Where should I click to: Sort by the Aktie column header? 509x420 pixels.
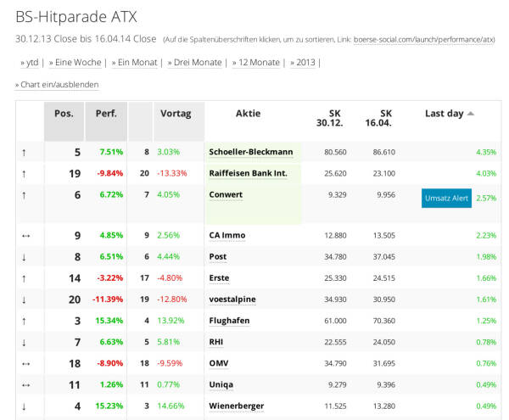248,114
